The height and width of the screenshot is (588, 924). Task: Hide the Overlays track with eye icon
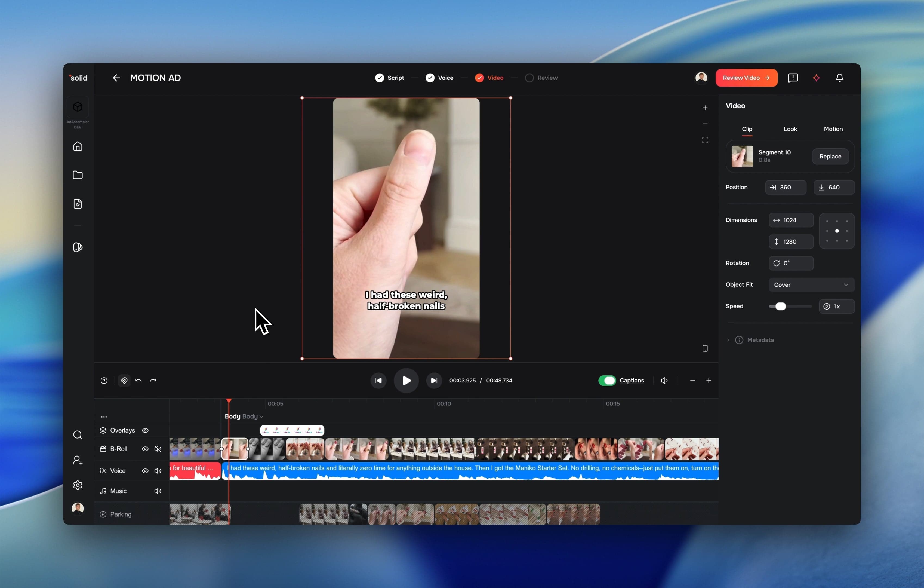145,430
